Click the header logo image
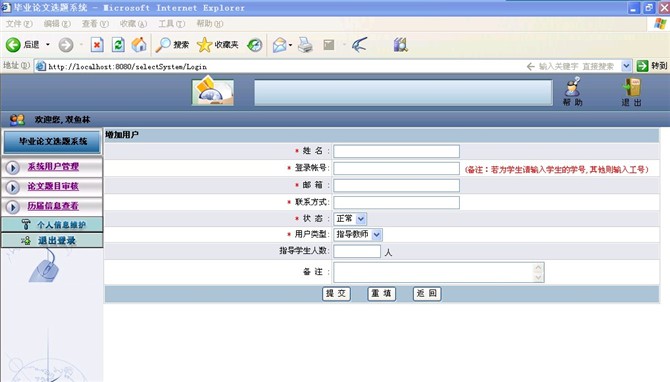670x382 pixels. 213,91
